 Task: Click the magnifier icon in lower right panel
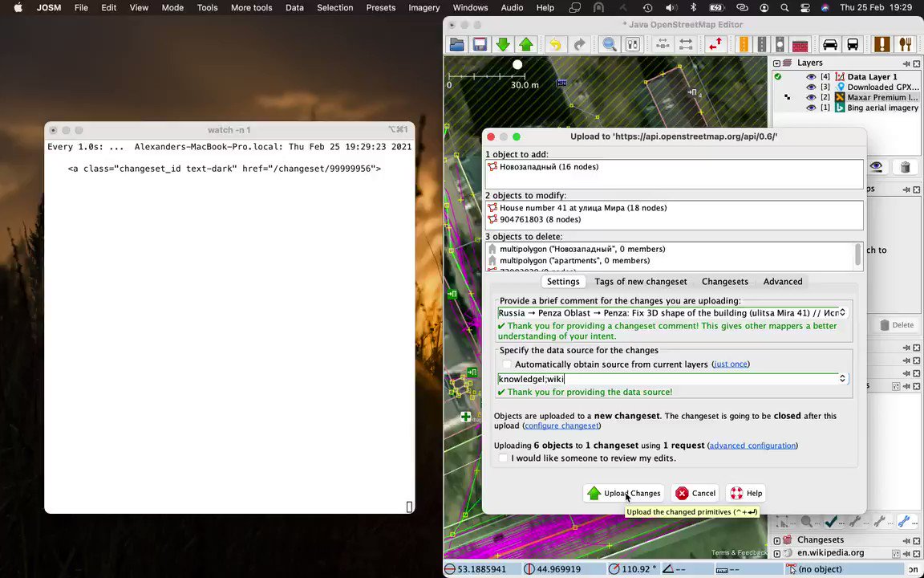(807, 521)
